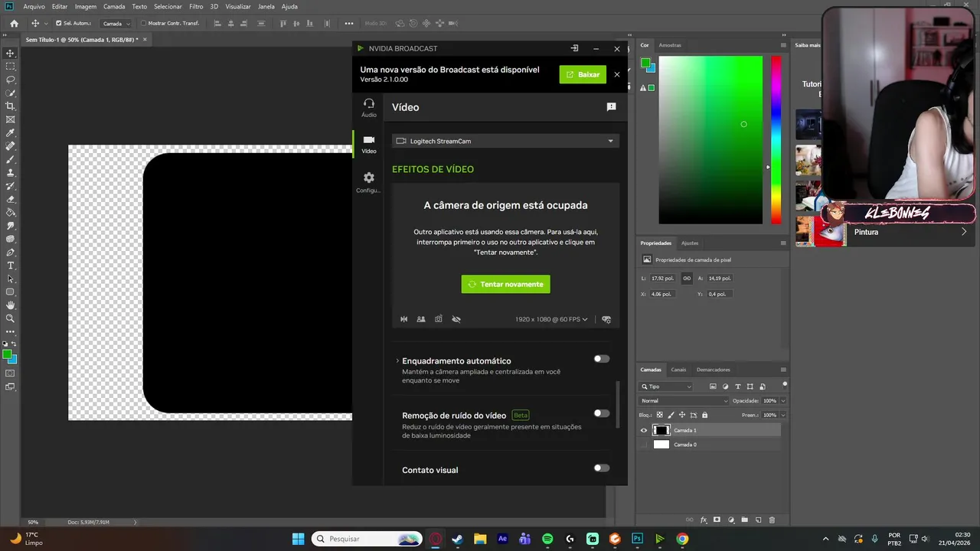980x551 pixels.
Task: Click the hue spectrum slider
Action: click(x=776, y=140)
